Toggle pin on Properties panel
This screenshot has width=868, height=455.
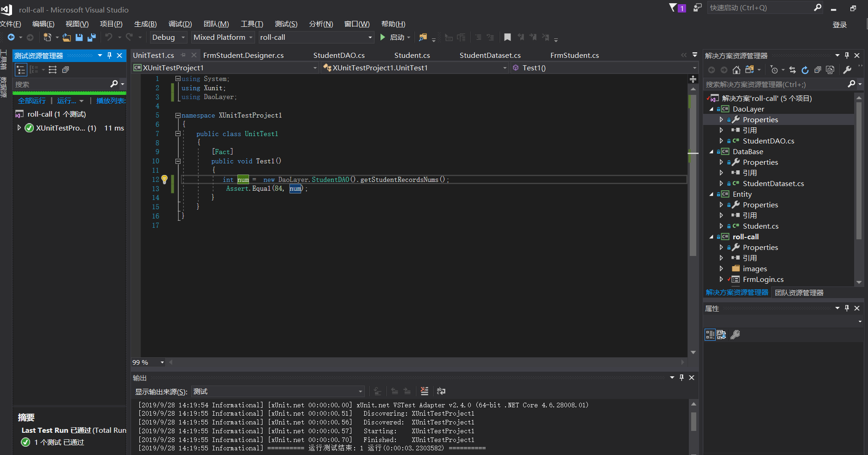coord(847,308)
